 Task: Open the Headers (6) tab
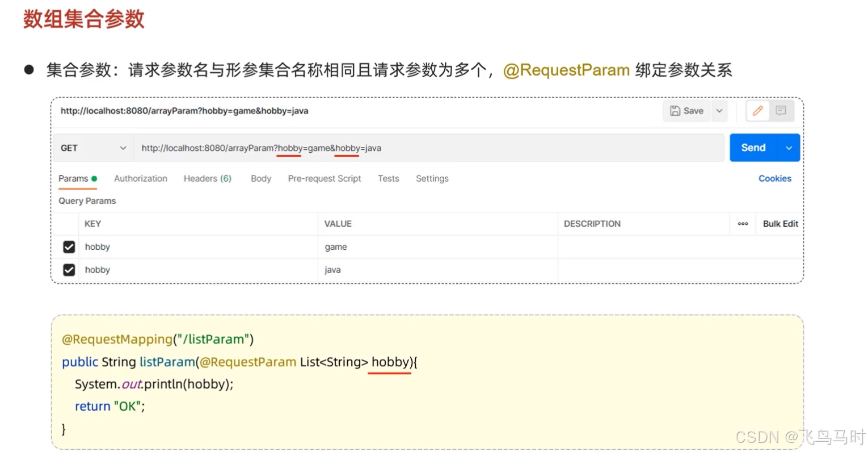click(208, 178)
